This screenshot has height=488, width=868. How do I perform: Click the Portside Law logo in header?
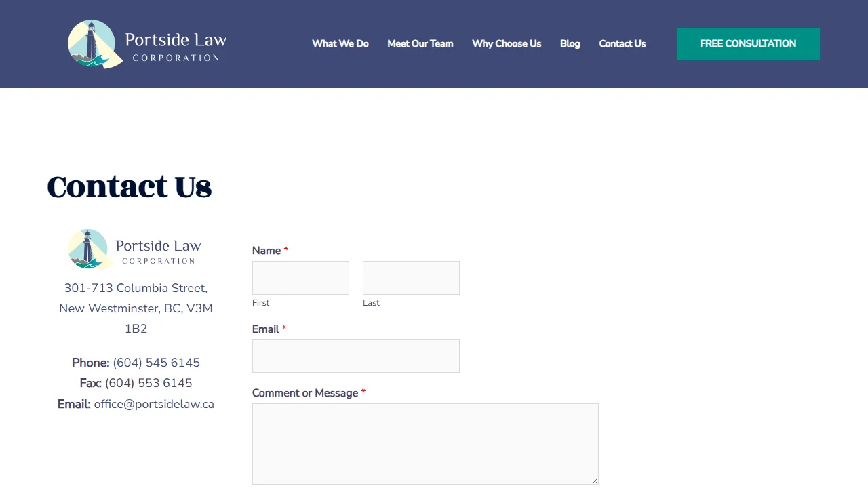(148, 44)
